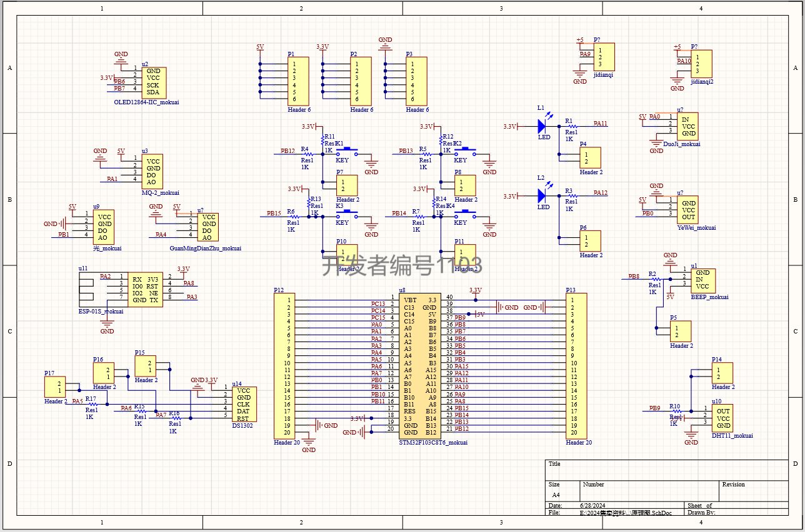
Task: Click the PA9 net label at jidianqi
Action: (x=585, y=54)
